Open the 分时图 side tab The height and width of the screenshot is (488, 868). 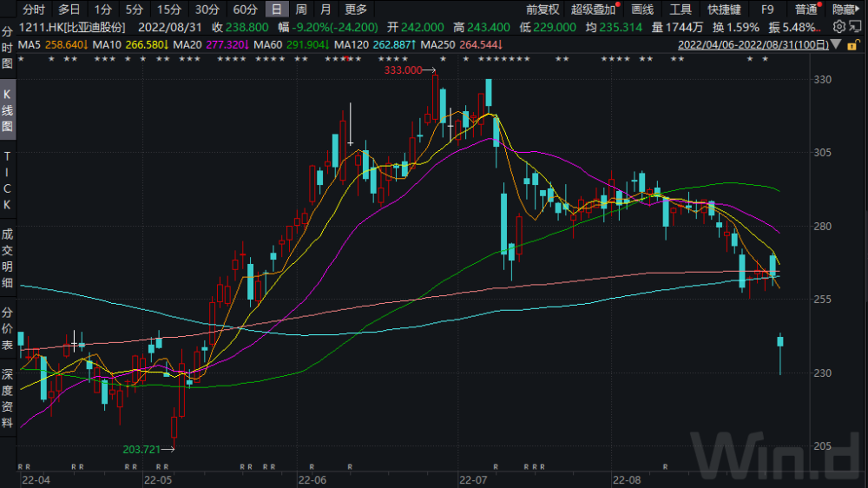click(x=7, y=48)
